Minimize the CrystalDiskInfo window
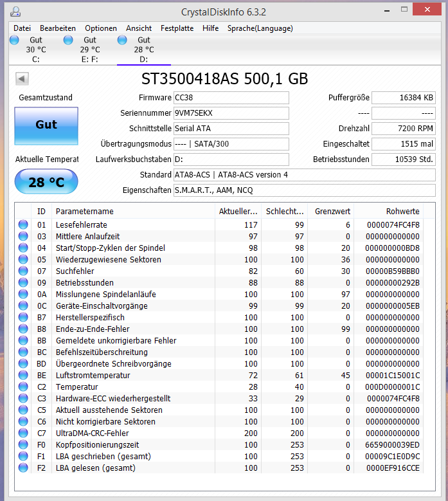The height and width of the screenshot is (501, 448). [387, 10]
